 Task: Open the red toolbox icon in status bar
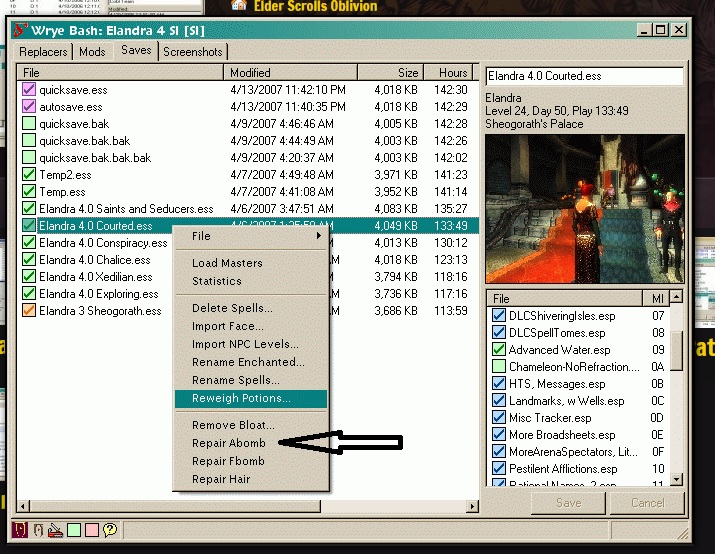tap(56, 529)
